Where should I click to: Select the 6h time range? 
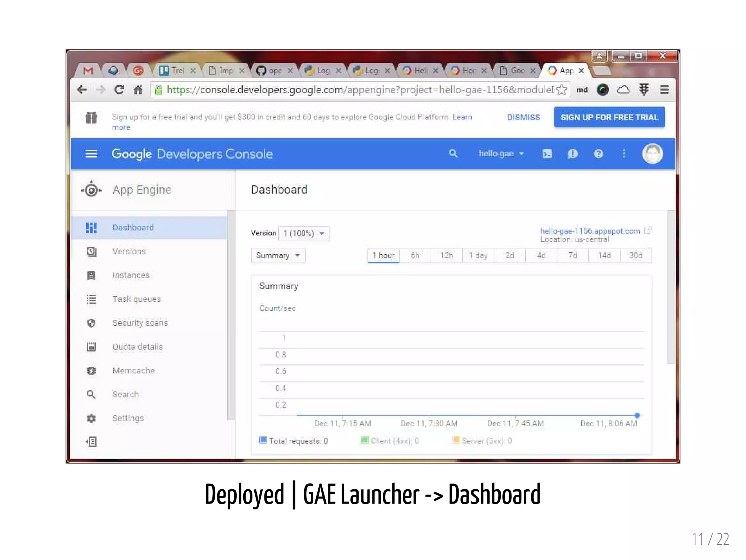click(x=415, y=255)
